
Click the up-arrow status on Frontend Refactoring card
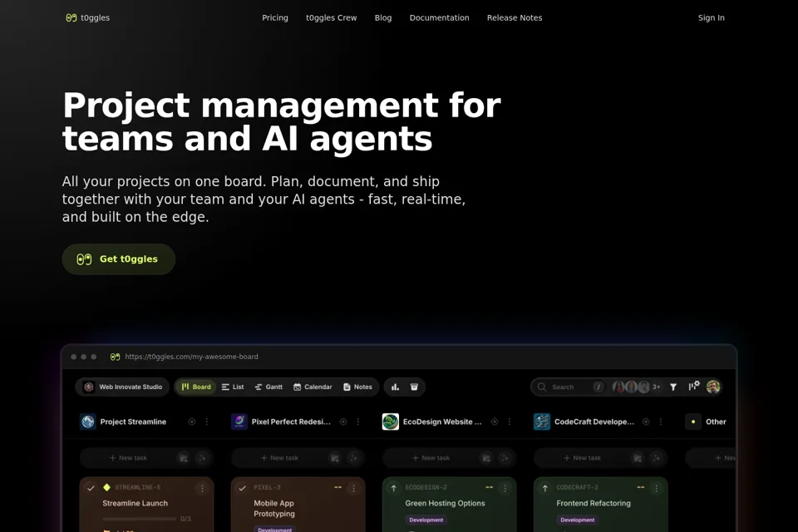coord(544,488)
